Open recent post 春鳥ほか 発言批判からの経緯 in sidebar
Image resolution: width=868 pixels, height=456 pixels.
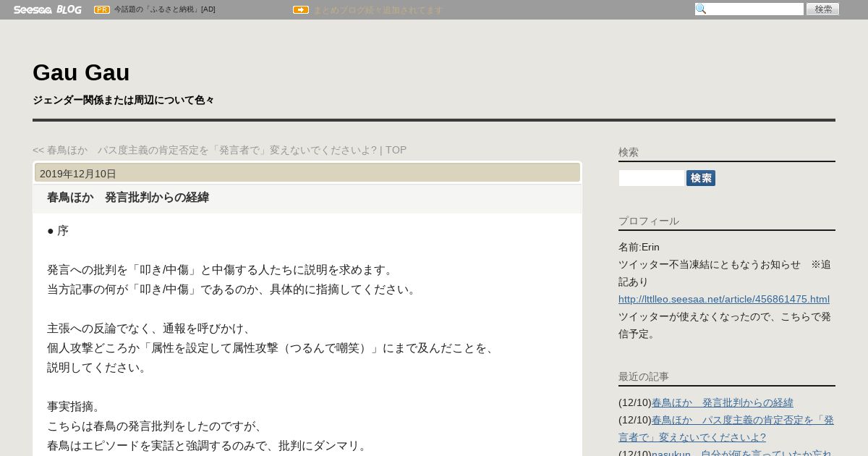(723, 402)
